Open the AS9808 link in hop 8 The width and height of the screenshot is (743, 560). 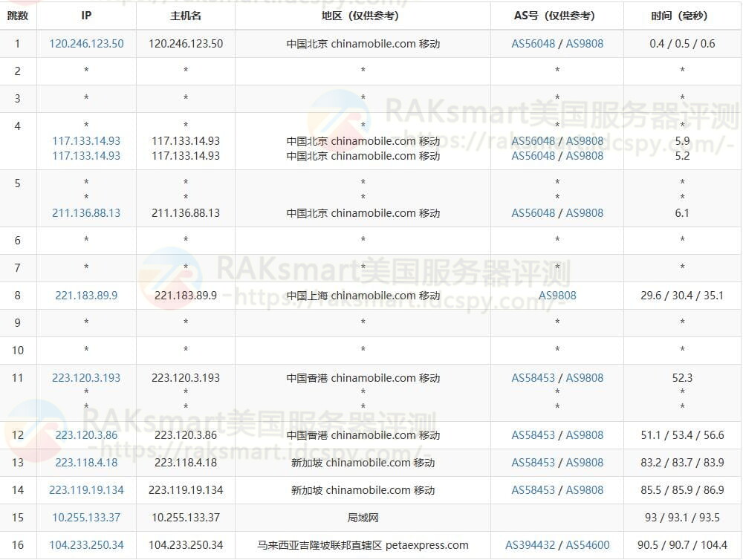[557, 296]
